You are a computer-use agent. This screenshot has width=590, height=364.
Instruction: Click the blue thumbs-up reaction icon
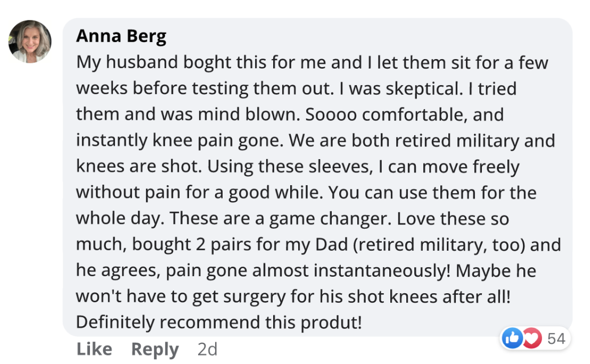click(x=512, y=338)
